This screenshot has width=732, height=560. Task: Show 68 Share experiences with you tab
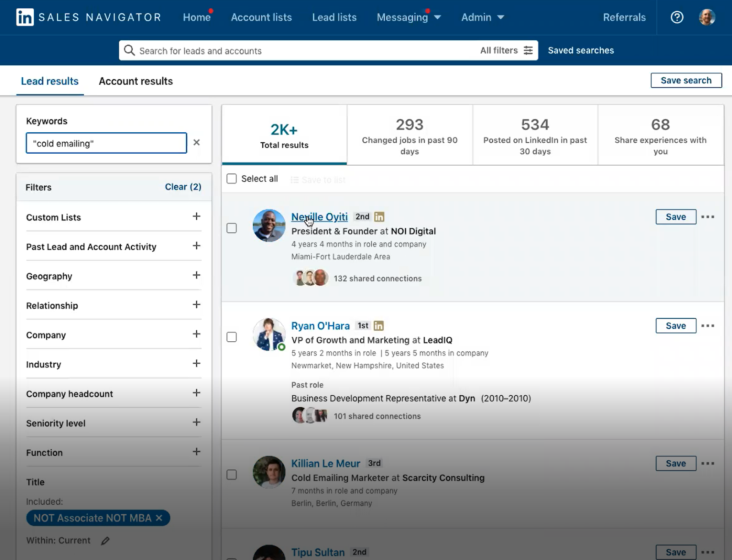pyautogui.click(x=661, y=135)
